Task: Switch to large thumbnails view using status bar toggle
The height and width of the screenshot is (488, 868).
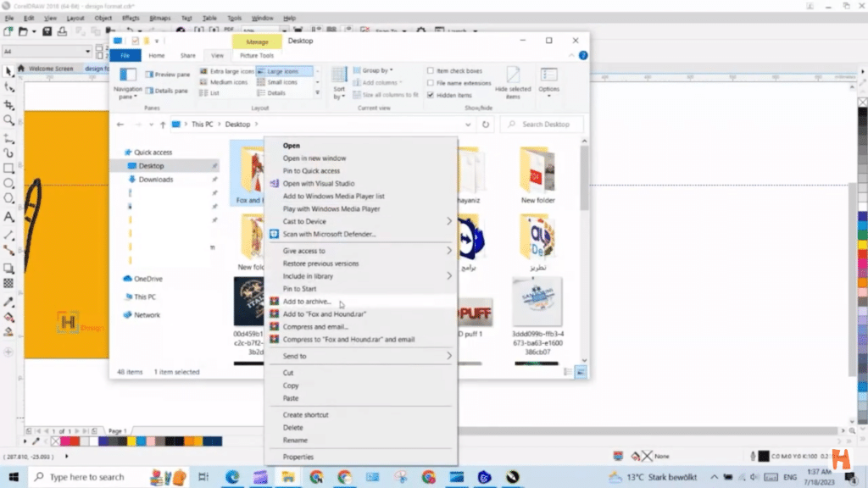Action: click(580, 373)
